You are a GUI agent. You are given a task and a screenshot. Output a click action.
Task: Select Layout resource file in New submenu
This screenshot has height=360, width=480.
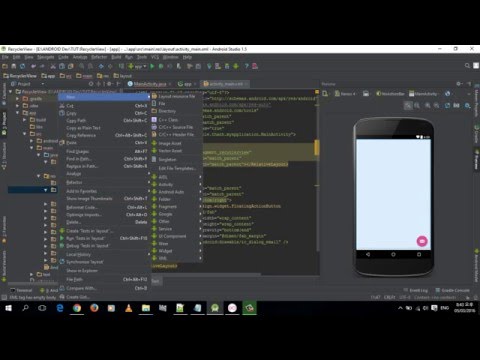[177, 96]
